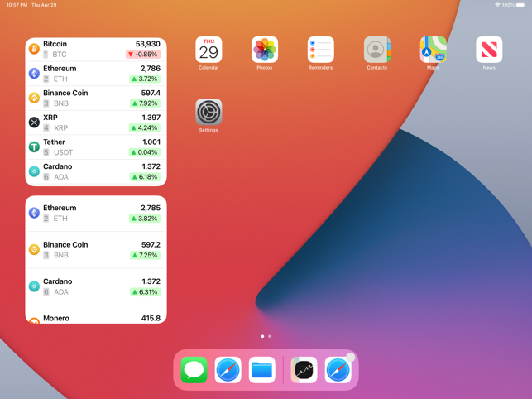The image size is (532, 399).
Task: Launch the Maps app
Action: [x=433, y=50]
